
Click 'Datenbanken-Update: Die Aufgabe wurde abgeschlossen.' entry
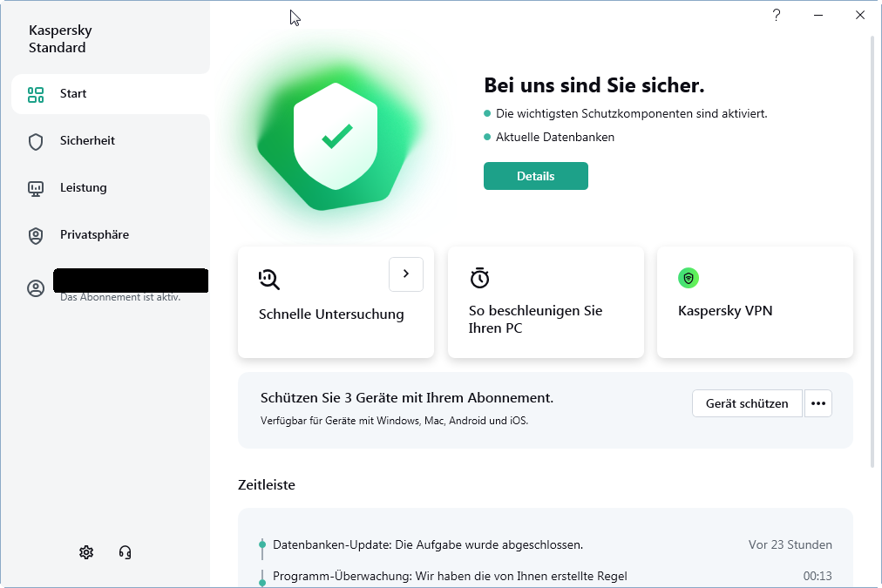pyautogui.click(x=428, y=544)
